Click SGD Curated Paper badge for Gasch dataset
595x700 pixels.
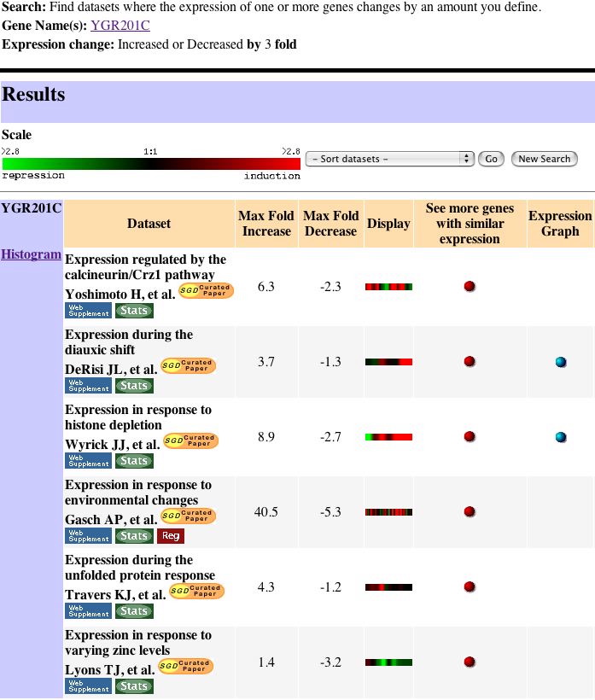click(x=188, y=516)
